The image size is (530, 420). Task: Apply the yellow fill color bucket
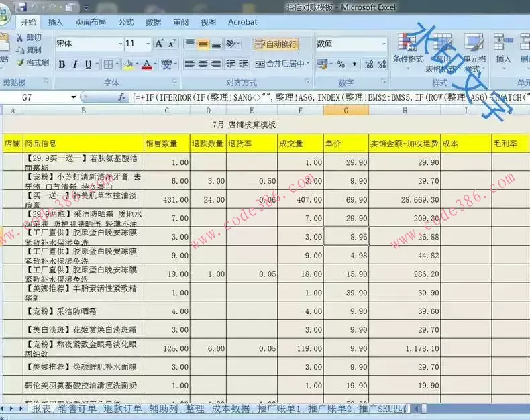click(128, 64)
